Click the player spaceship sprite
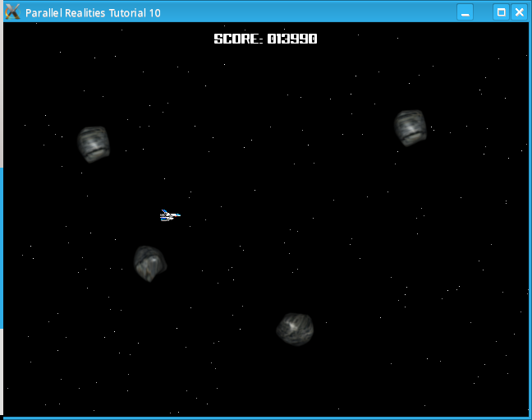Screen dimensions: 532x420 [x=169, y=215]
